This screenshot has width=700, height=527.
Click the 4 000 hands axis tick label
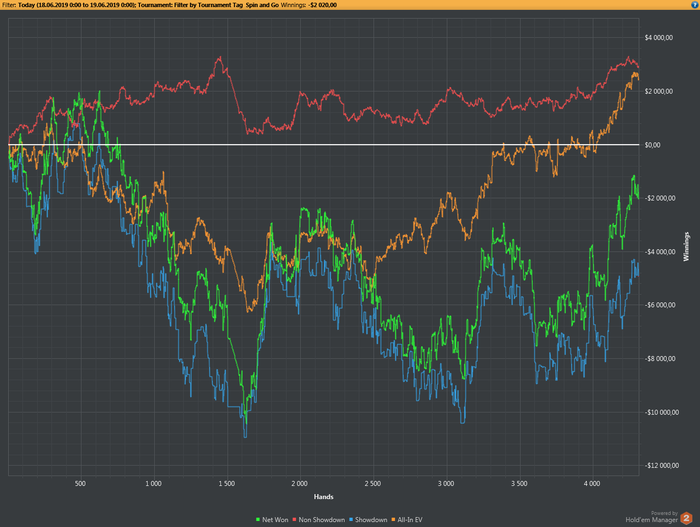point(592,484)
